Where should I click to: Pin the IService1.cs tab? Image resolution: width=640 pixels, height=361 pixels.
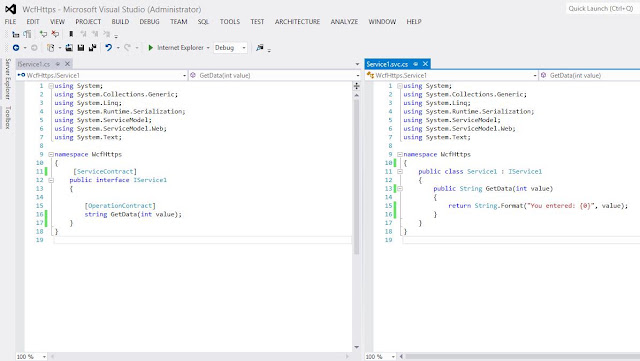coord(58,64)
